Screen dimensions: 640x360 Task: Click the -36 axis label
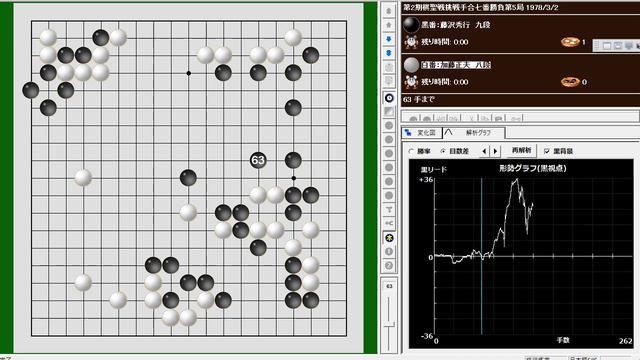click(x=427, y=336)
